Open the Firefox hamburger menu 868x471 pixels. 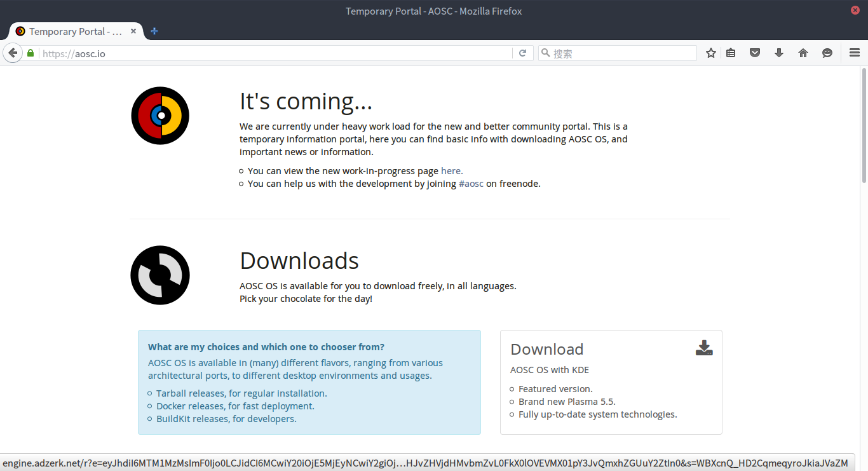pos(855,53)
